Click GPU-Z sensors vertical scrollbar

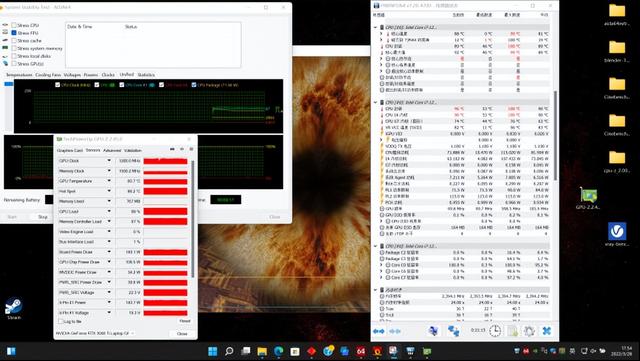(x=193, y=218)
